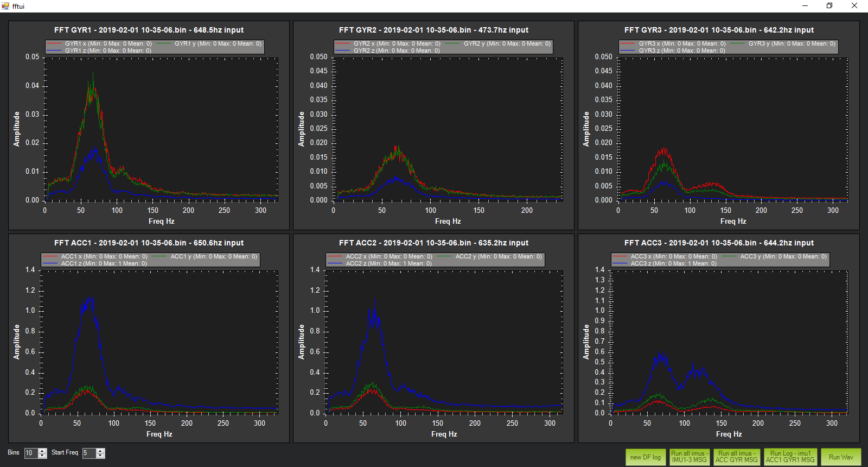Image resolution: width=868 pixels, height=467 pixels.
Task: Click the Amplitude axis label on ACC3 chart
Action: click(586, 342)
